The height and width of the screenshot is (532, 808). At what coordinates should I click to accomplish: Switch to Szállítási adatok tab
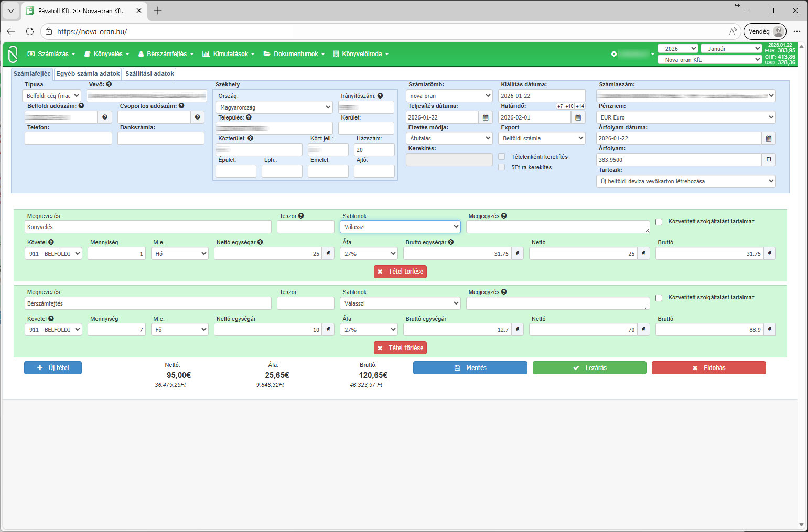tap(149, 74)
